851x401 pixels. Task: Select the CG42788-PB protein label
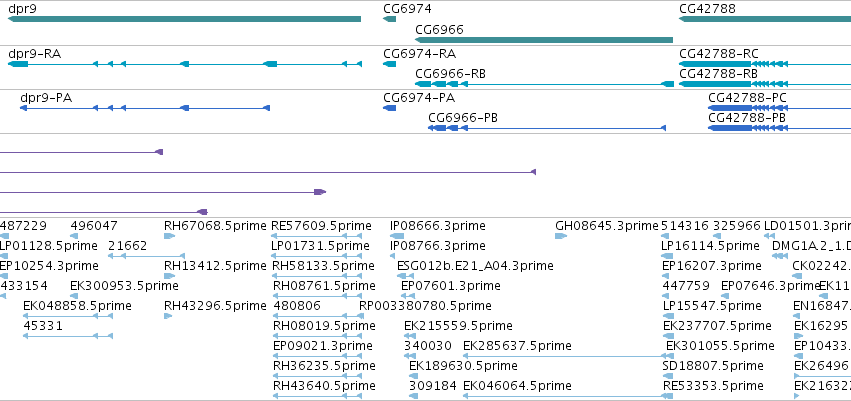pos(747,118)
